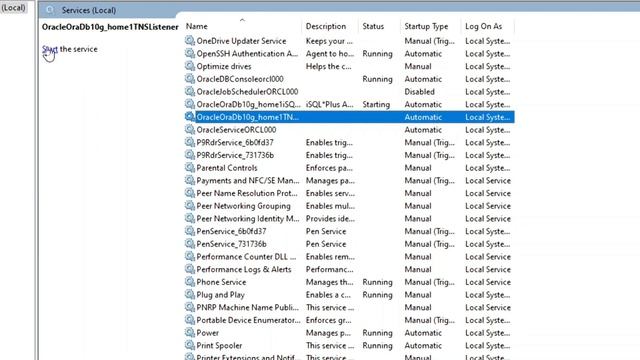Screen dimensions: 640x360
Task: Click the gear icon of Peer Networking Grouping
Action: coord(189,205)
